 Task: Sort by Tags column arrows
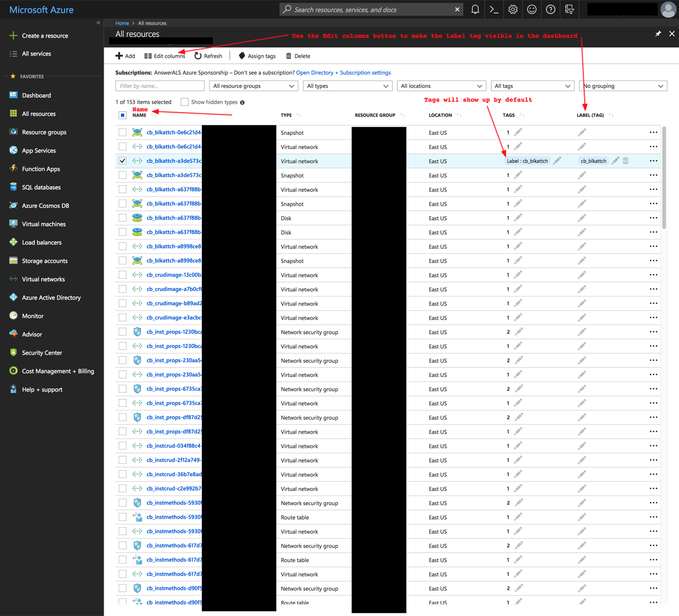[522, 115]
